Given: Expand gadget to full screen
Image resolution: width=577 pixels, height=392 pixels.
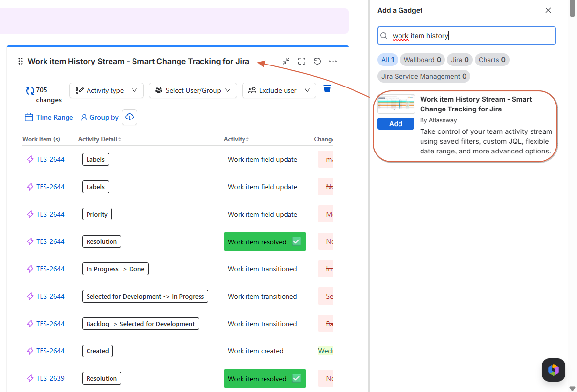Looking at the screenshot, I should (x=302, y=61).
